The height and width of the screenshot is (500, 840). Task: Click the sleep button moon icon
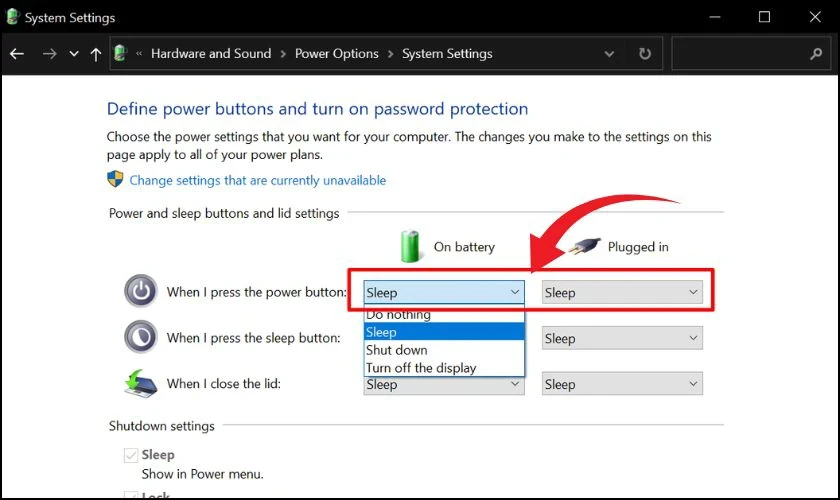click(x=141, y=337)
